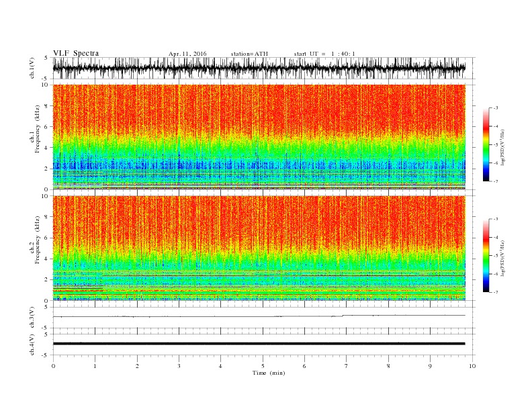The width and height of the screenshot is (532, 411).
Task: Click the ch.3 voltage line trace
Action: click(259, 316)
